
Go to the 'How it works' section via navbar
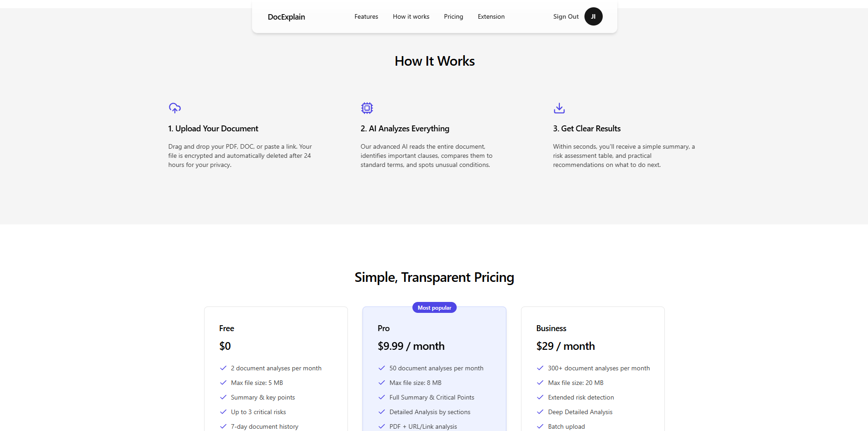click(410, 16)
